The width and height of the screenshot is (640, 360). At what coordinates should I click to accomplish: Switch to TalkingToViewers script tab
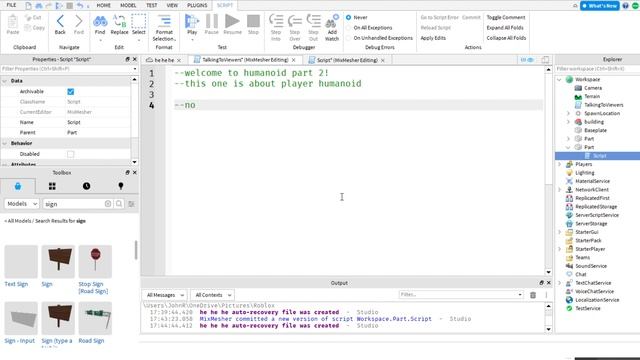[x=245, y=60]
